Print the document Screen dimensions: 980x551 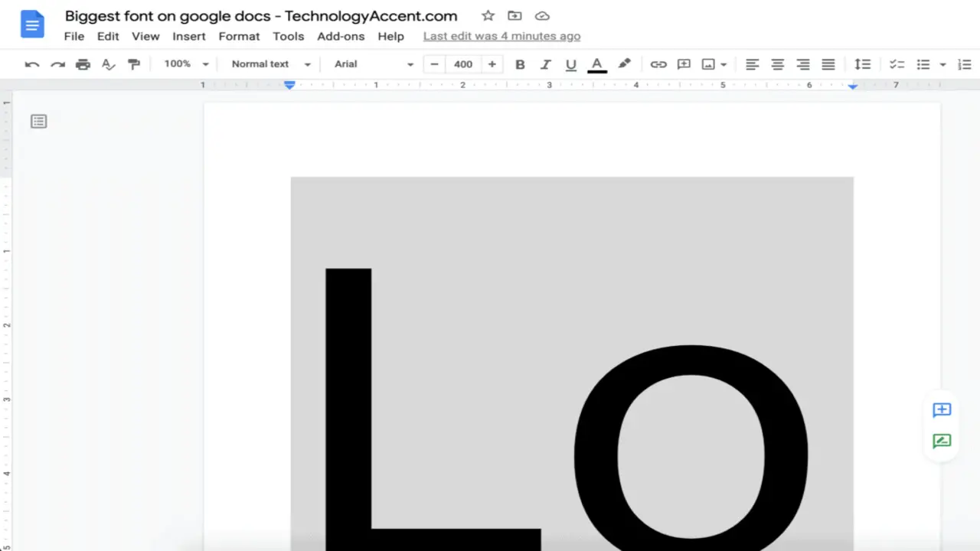83,64
